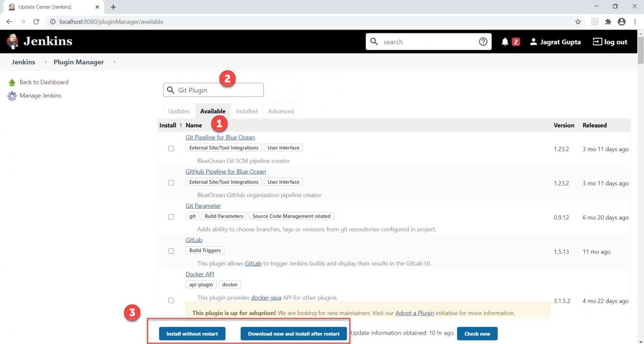
Task: Click the Jenkins logo in the header
Action: (13, 41)
